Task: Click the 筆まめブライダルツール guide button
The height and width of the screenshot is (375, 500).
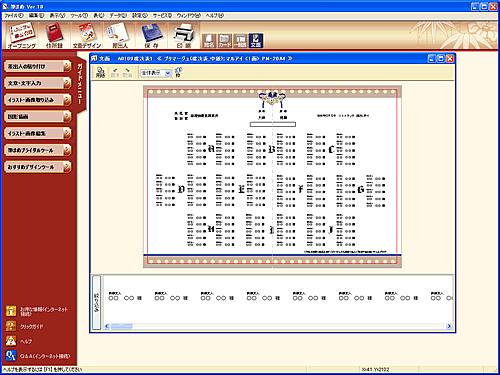Action: [x=38, y=150]
